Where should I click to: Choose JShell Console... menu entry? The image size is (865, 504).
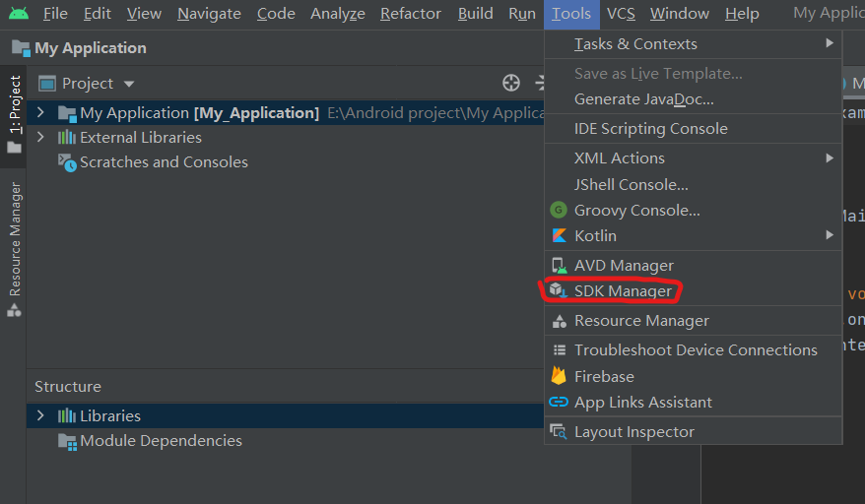[694, 185]
